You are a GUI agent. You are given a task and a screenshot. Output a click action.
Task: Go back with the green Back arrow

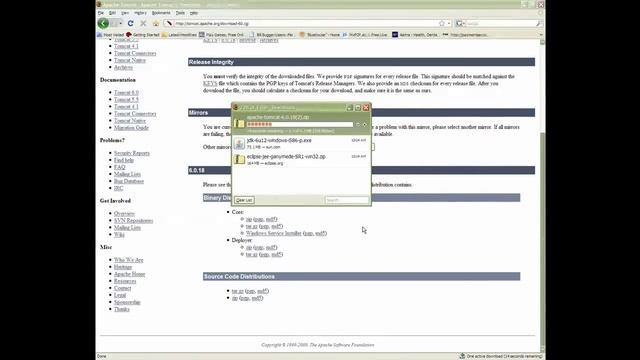(103, 23)
